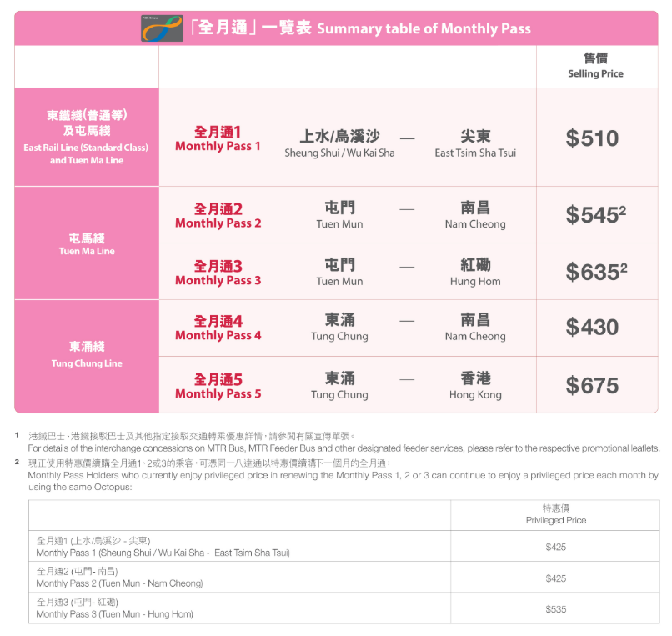Click the Monthly Pass 2 label
This screenshot has width=672, height=636.
tap(218, 215)
